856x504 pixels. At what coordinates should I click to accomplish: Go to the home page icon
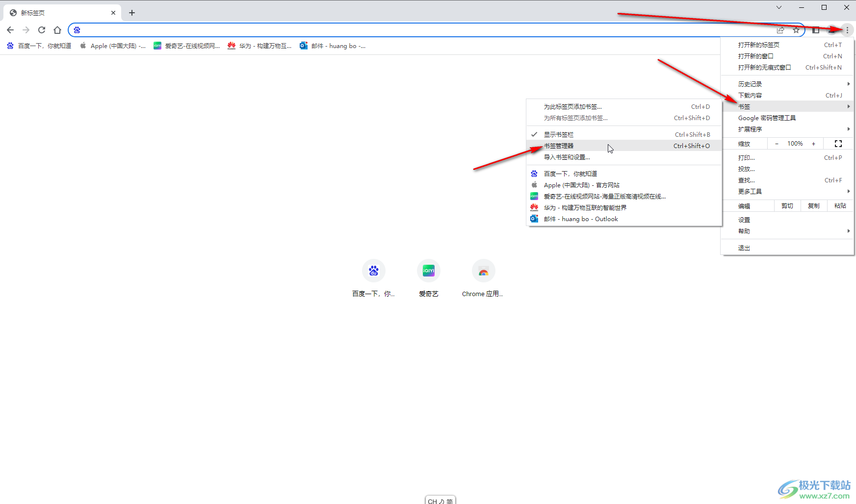click(x=57, y=30)
